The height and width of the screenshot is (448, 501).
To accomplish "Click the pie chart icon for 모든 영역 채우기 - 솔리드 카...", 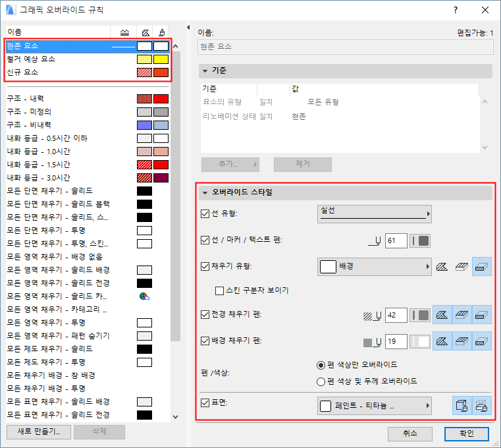I will tap(144, 296).
